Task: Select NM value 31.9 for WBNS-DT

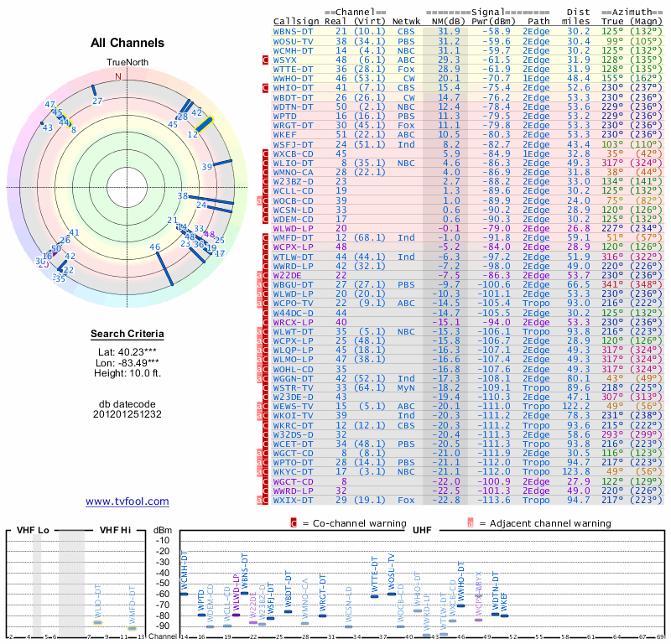Action: (x=449, y=32)
